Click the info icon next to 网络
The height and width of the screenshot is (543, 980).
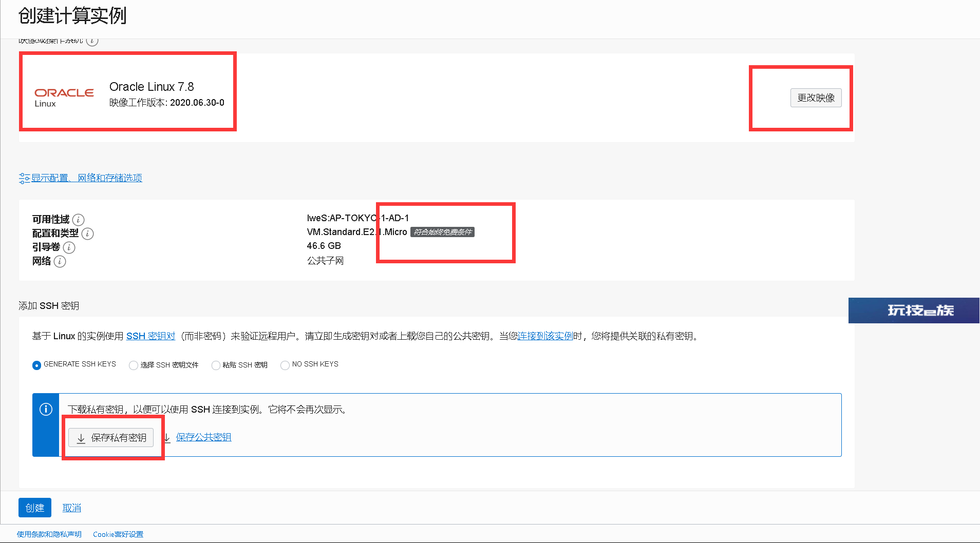pos(60,261)
